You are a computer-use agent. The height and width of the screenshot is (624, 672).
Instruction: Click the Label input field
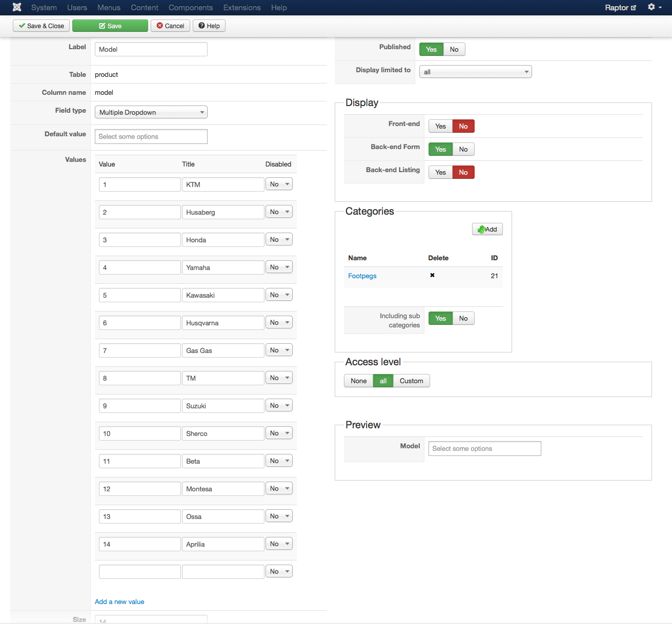(x=151, y=49)
